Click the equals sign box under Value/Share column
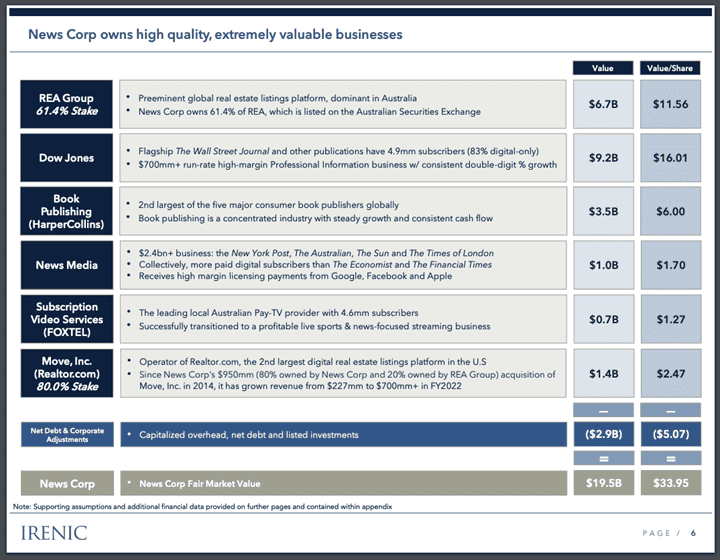The width and height of the screenshot is (720, 560). click(x=671, y=458)
